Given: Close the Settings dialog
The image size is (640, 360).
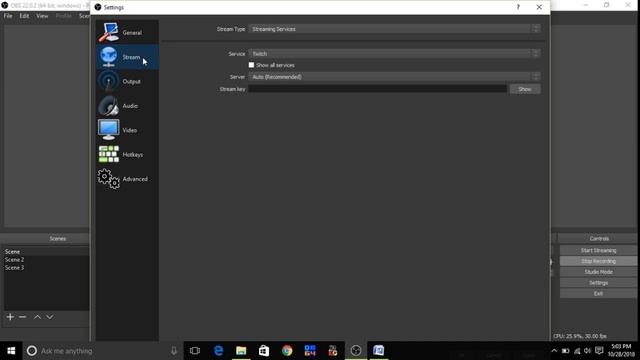Looking at the screenshot, I should [539, 7].
